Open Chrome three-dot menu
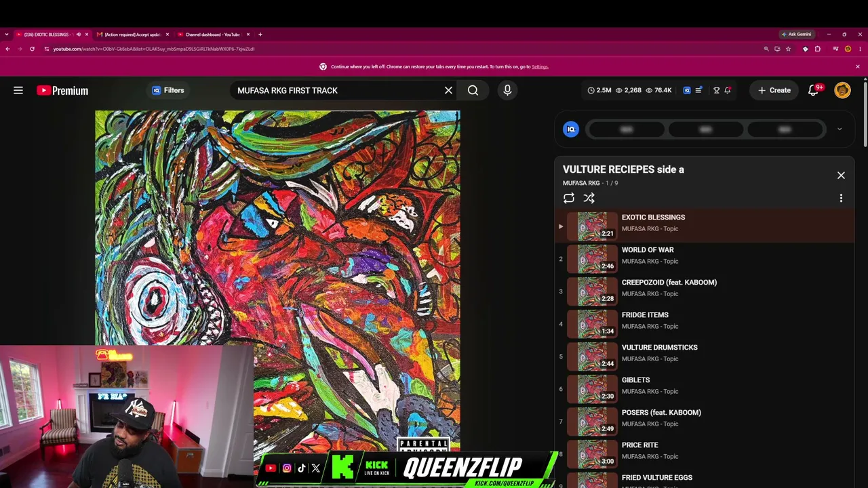868x488 pixels. [859, 49]
